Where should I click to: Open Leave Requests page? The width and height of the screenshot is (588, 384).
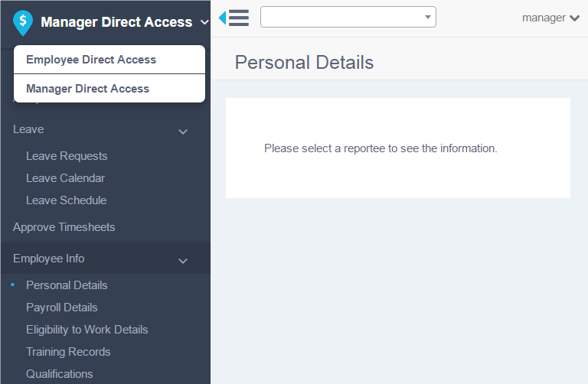67,156
